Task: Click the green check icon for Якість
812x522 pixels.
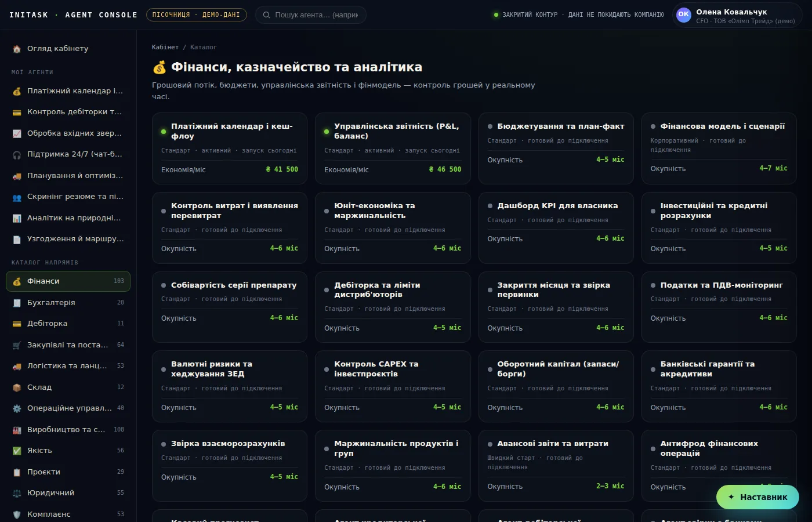Action: coord(17,451)
